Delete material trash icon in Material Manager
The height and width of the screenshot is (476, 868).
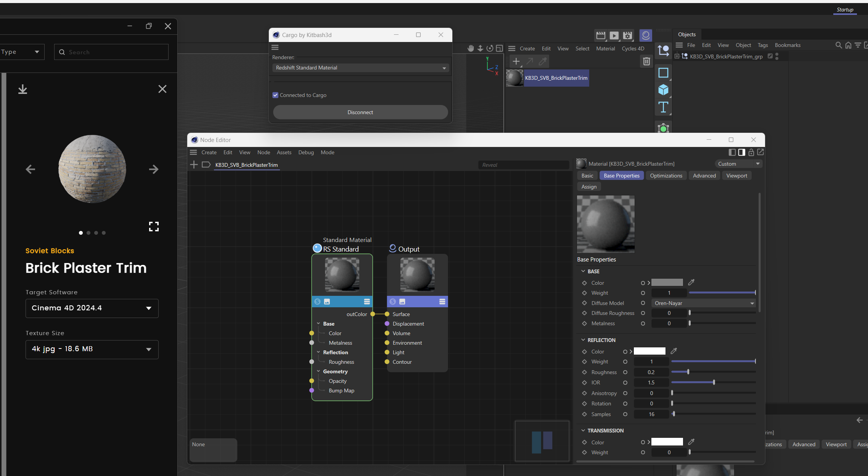point(646,61)
